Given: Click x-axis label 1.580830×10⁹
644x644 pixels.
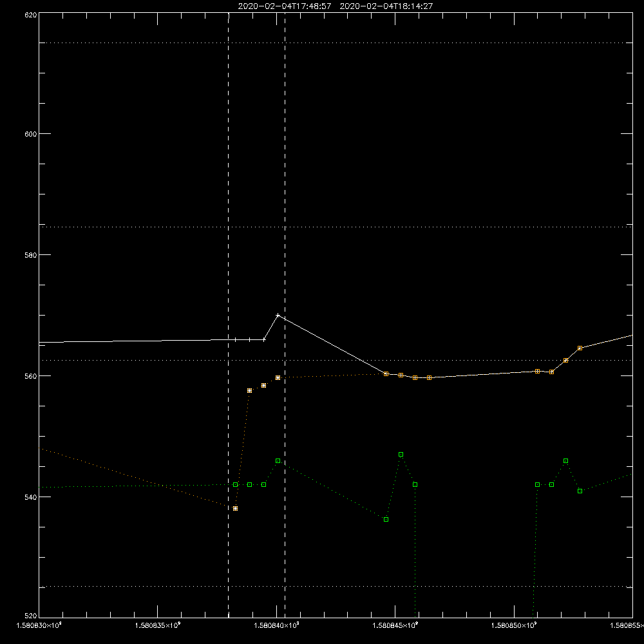Looking at the screenshot, I should coord(39,625).
